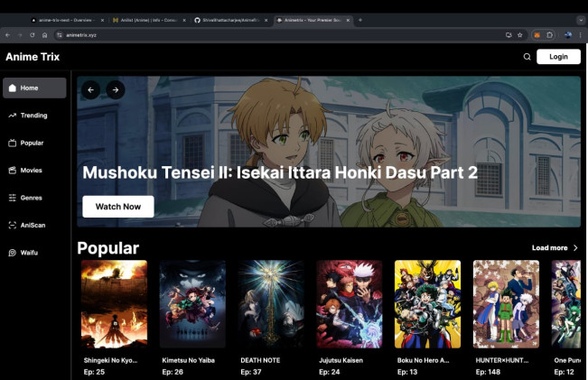Click Jujutsu Kaisen title text
This screenshot has width=588, height=380.
[341, 360]
